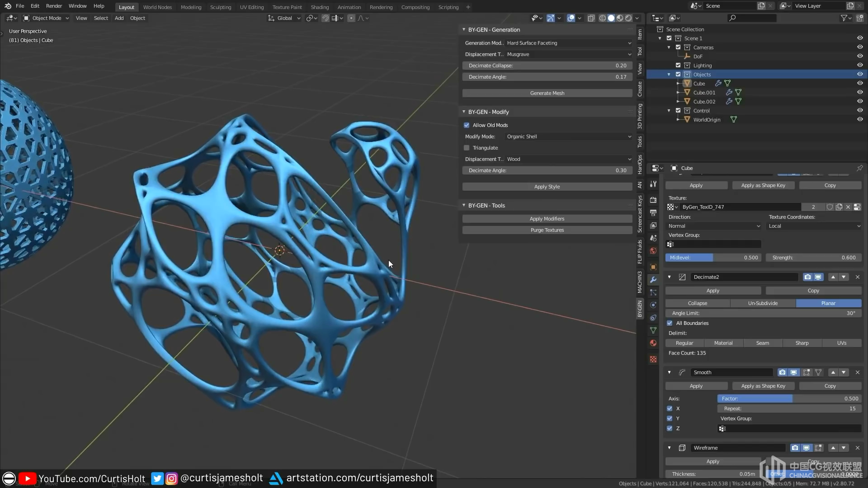Image resolution: width=868 pixels, height=488 pixels.
Task: Open the Material properties tab icon
Action: (653, 343)
